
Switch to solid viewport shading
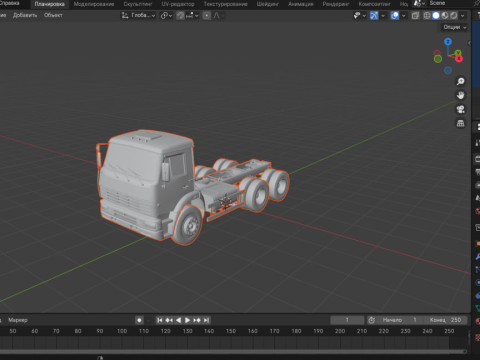coord(436,15)
